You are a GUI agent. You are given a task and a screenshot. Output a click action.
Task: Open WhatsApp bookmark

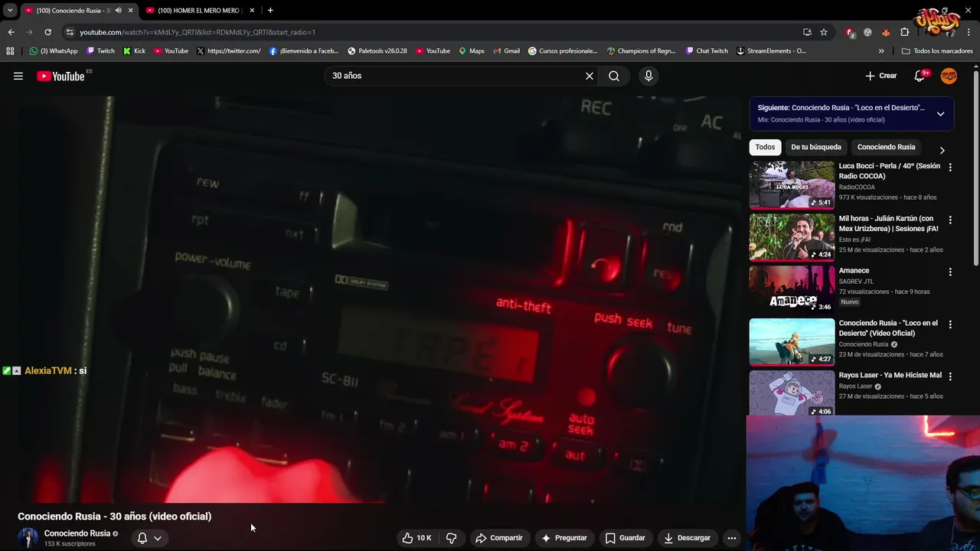[54, 51]
